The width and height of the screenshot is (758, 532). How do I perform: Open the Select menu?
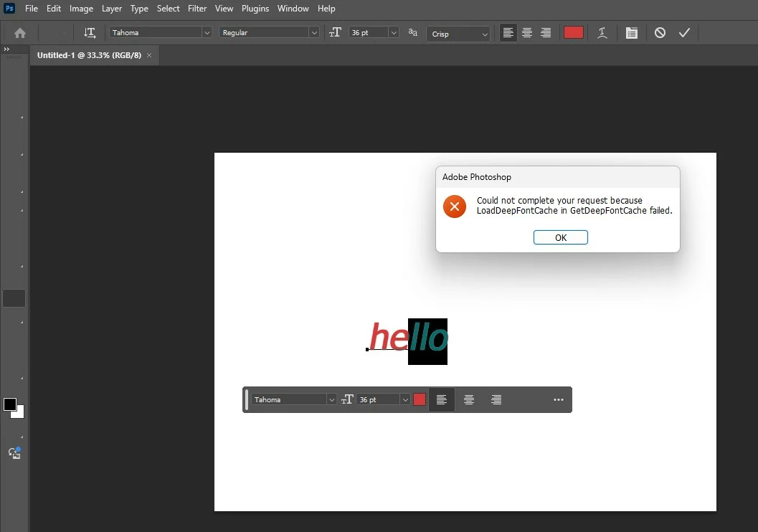click(169, 8)
